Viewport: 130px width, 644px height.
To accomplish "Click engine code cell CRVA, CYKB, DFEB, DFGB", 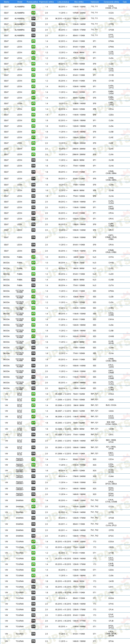I will click(x=111, y=634).
